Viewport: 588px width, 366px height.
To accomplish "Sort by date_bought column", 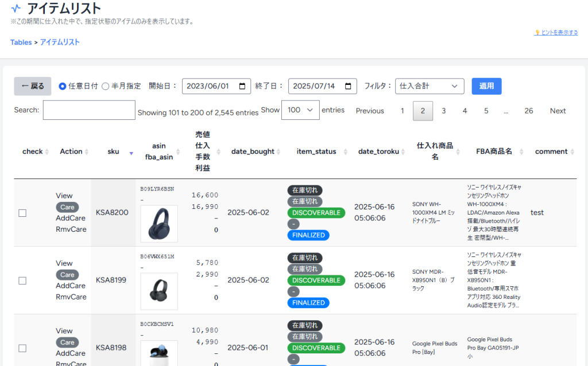I will point(255,151).
